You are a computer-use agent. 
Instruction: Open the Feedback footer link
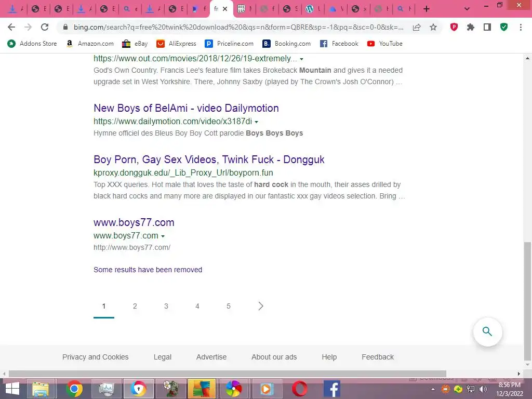click(x=378, y=357)
